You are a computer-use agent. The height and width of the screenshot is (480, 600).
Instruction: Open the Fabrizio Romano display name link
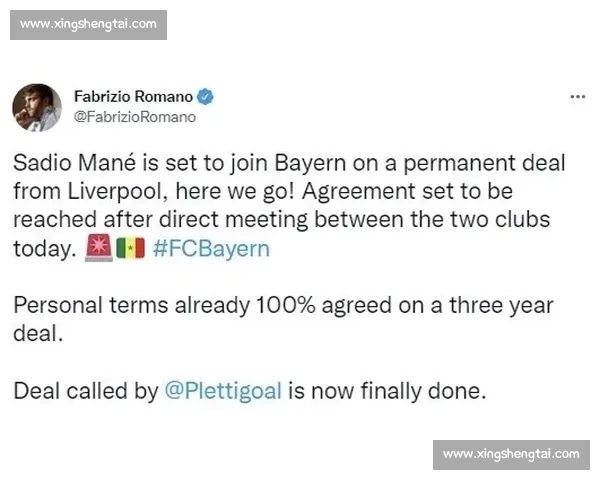coord(131,97)
